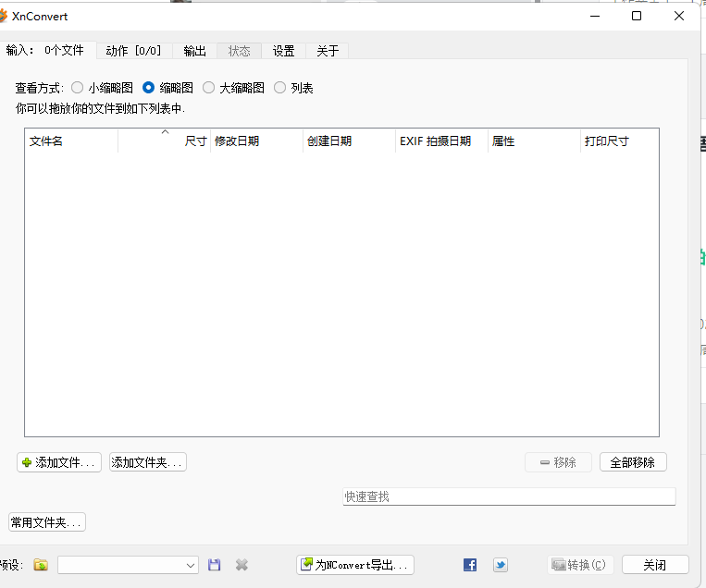Viewport: 706px width, 588px height.
Task: Open the preset folder icon
Action: pos(41,565)
